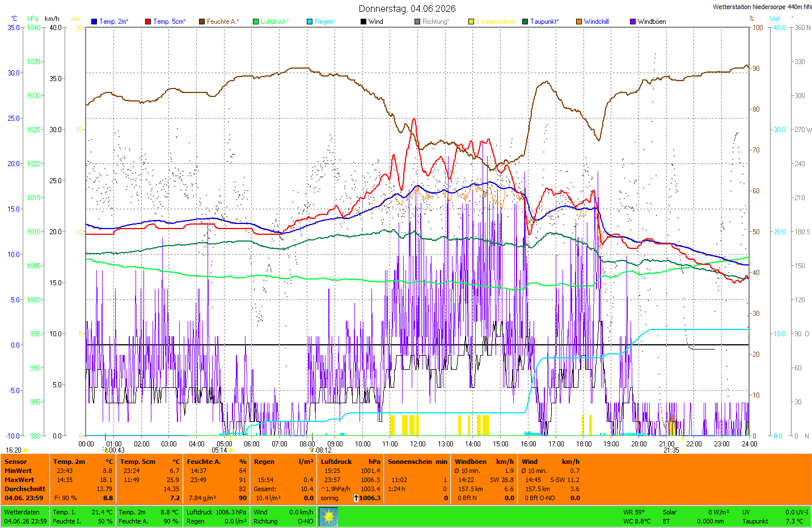Image resolution: width=812 pixels, height=528 pixels.
Task: Click the WR 59° reading
Action: [634, 512]
